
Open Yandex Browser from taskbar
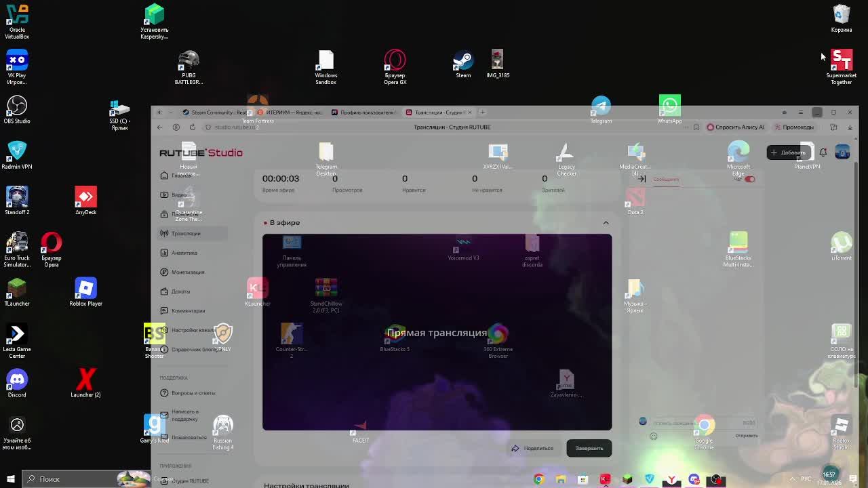tap(671, 480)
